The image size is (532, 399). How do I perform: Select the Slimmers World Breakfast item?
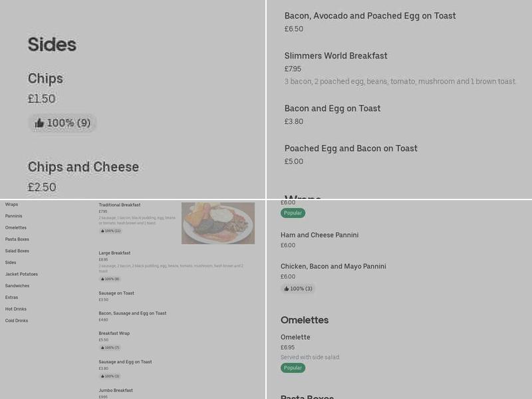click(336, 56)
